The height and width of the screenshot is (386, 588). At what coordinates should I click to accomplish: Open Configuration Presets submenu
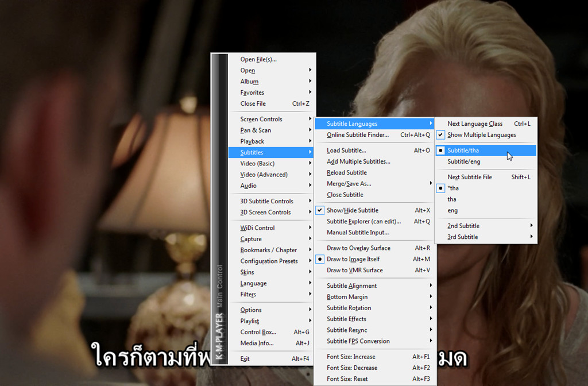coord(271,261)
